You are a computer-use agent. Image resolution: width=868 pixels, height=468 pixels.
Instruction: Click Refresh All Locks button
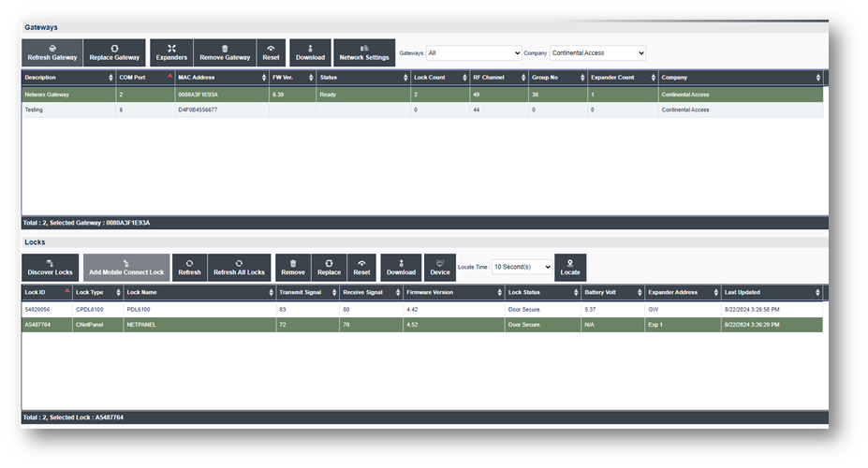pyautogui.click(x=239, y=268)
